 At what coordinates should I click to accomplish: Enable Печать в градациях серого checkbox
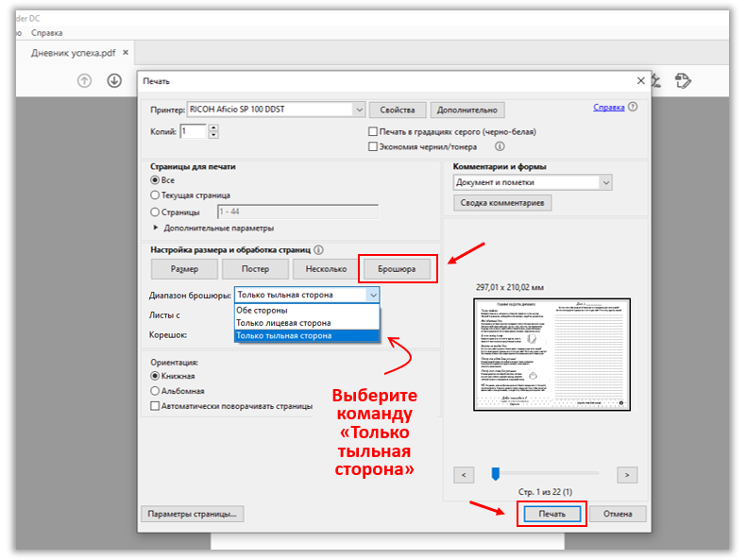click(x=373, y=131)
